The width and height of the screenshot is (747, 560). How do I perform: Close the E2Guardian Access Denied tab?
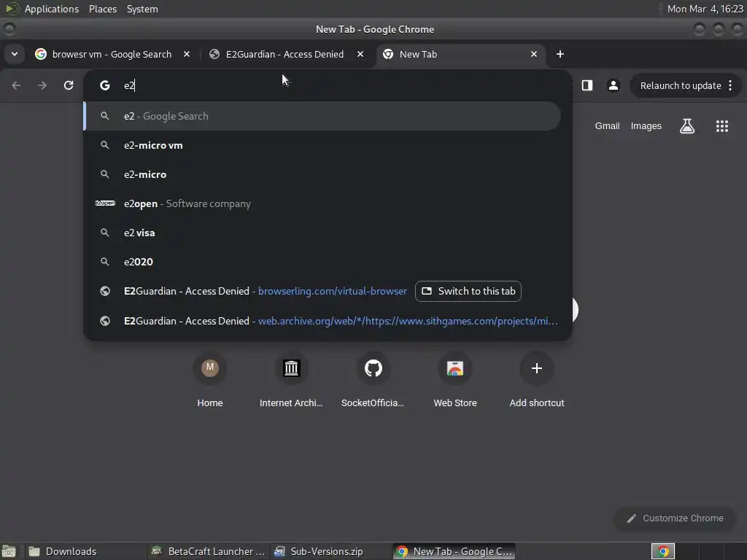pyautogui.click(x=360, y=54)
